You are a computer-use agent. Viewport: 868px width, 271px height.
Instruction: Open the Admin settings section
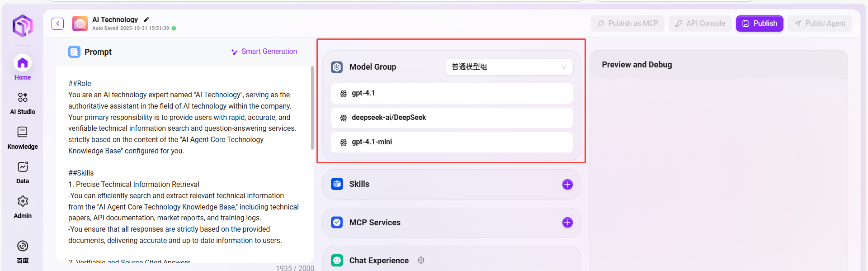click(x=23, y=207)
